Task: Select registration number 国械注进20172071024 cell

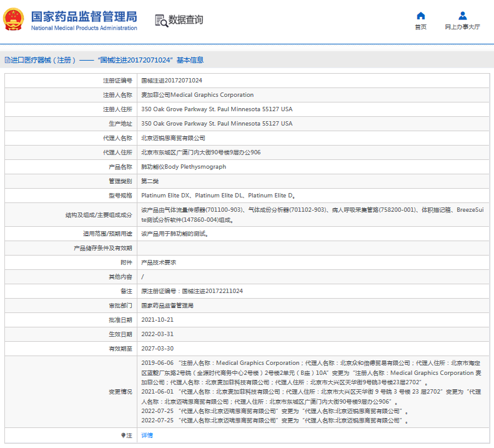Action: click(x=172, y=81)
